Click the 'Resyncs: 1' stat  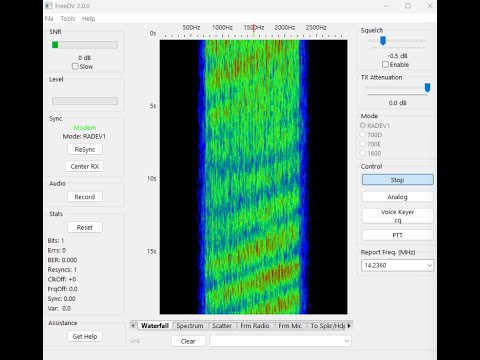[62, 270]
